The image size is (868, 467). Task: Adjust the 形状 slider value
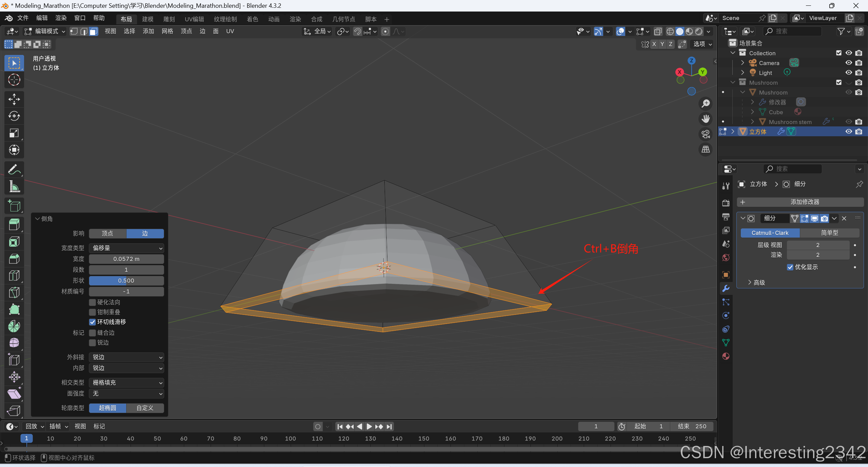126,281
